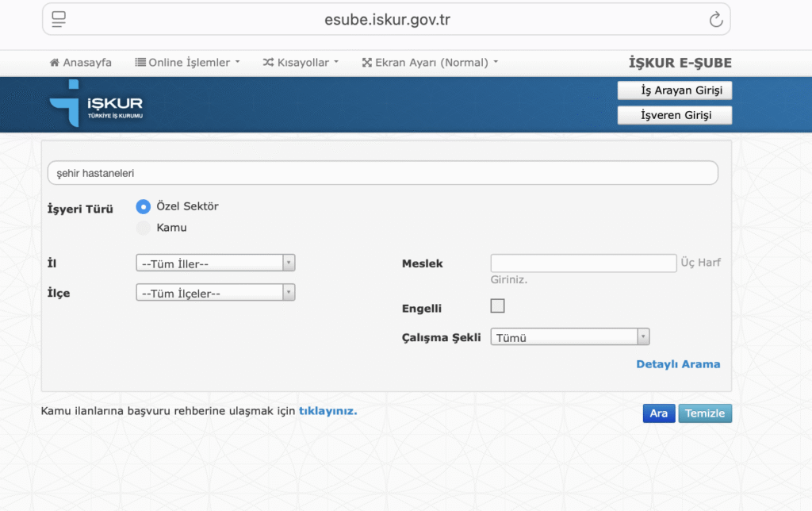Click the Meslek input field
This screenshot has height=511, width=812.
(x=584, y=263)
